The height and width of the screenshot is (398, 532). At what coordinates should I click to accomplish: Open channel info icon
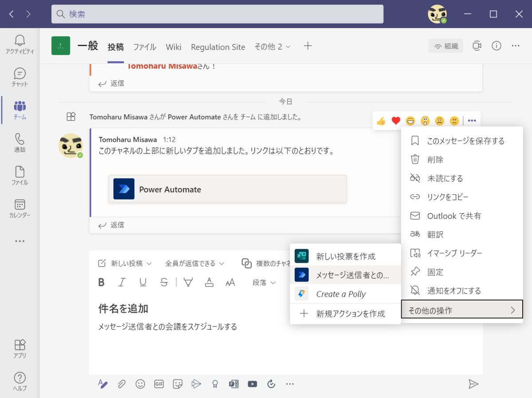coord(497,46)
